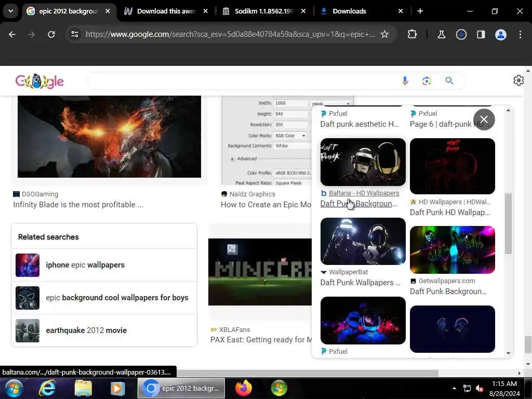Click side panel scroll down arrow
The width and height of the screenshot is (532, 399).
[x=508, y=353]
